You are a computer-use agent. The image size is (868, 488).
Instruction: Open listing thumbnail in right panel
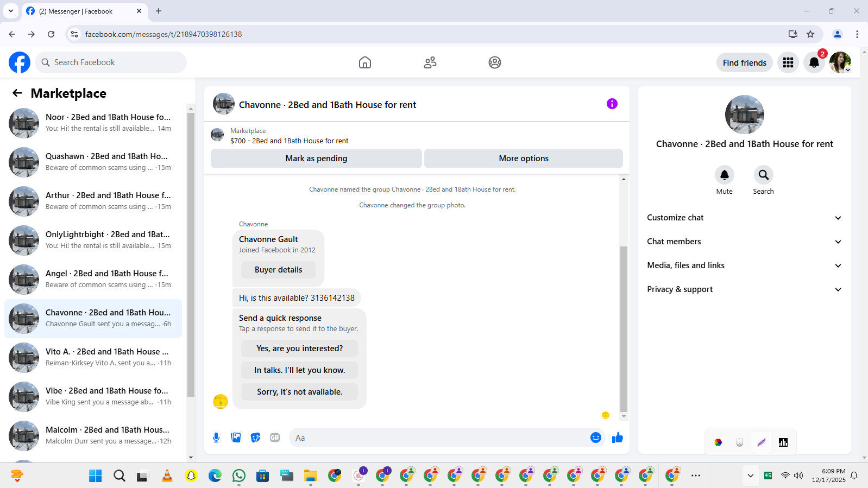[x=744, y=115]
